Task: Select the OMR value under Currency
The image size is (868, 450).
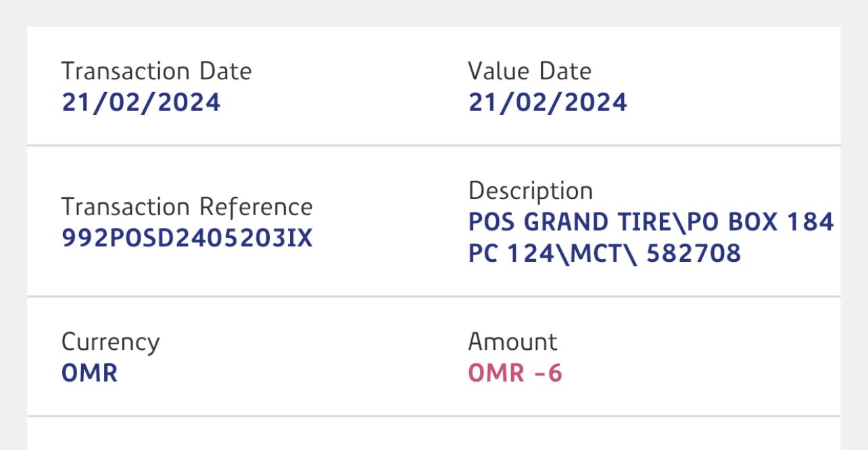Action: point(89,373)
